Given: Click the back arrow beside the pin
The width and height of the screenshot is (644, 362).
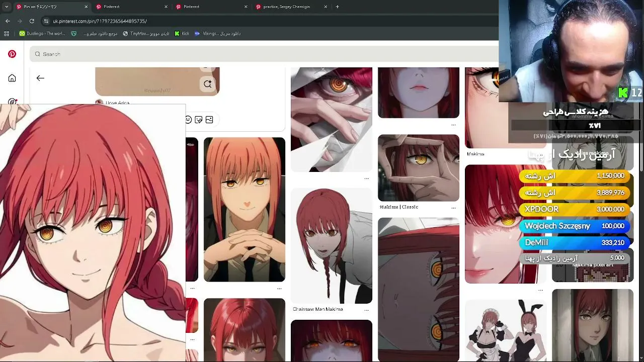Looking at the screenshot, I should 40,78.
